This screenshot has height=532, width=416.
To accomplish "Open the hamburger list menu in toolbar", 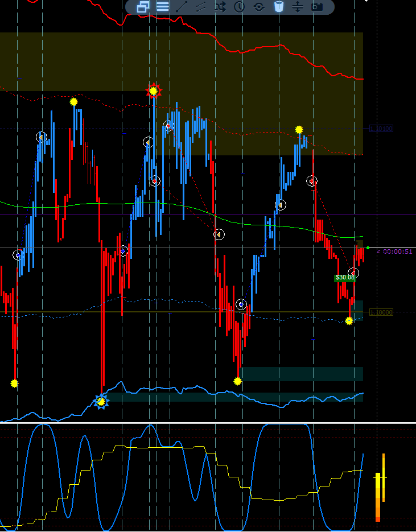I will tap(163, 7).
